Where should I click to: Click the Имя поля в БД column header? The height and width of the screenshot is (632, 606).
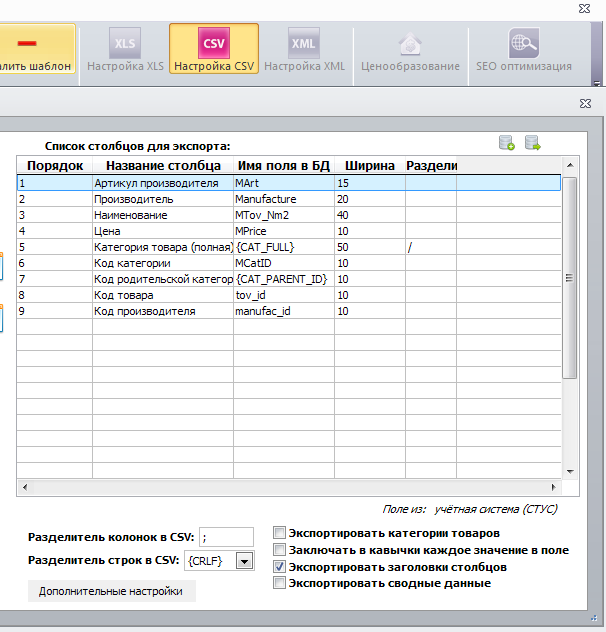coord(284,165)
